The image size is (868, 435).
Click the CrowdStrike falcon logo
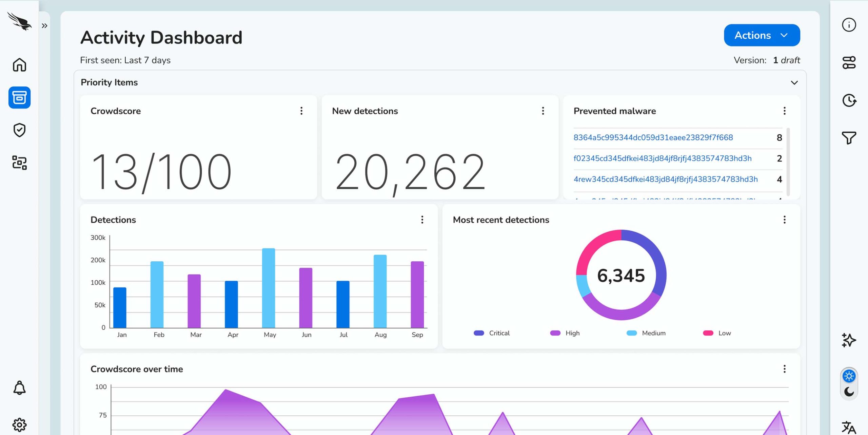tap(19, 21)
